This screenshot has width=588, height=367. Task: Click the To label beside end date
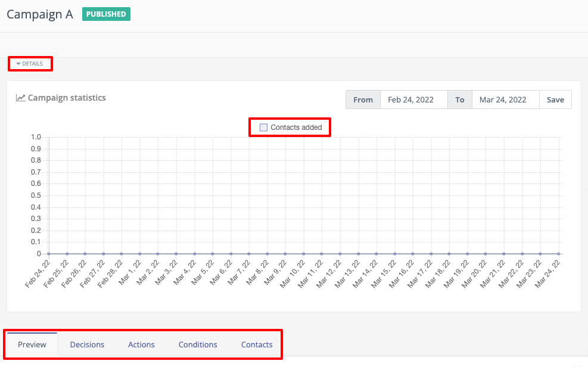pos(460,99)
